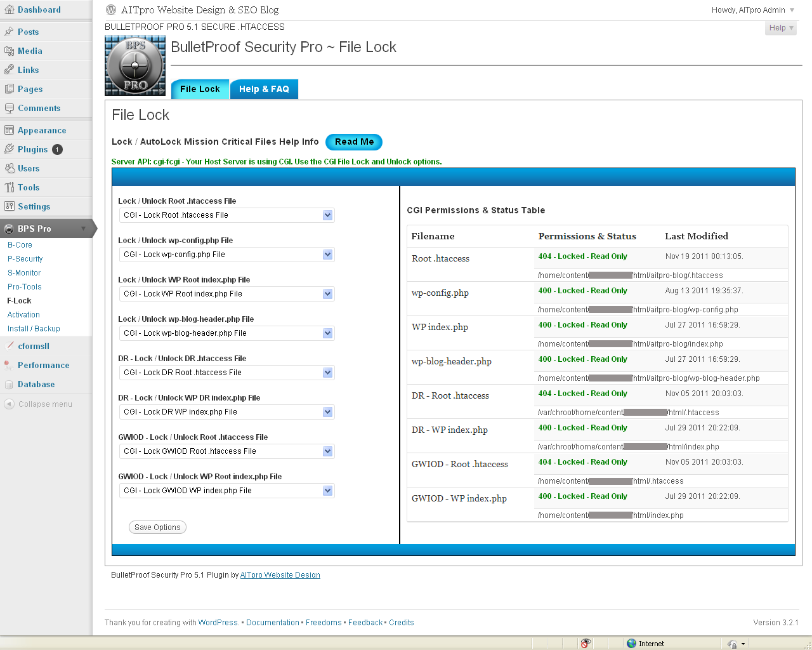Click the Pages icon in sidebar
The width and height of the screenshot is (812, 650).
9,89
